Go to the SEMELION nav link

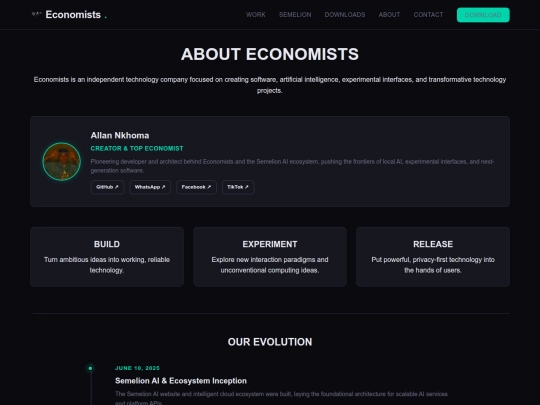pyautogui.click(x=295, y=15)
